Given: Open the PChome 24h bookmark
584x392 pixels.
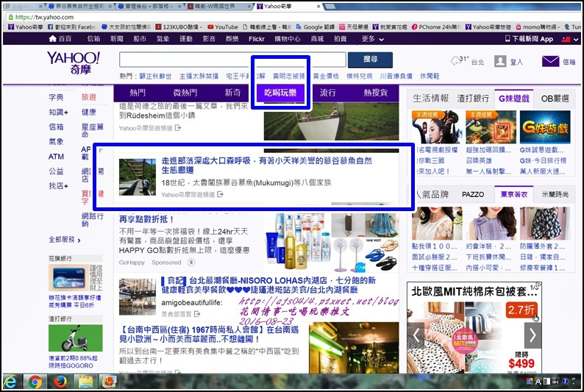Looking at the screenshot, I should pos(435,26).
